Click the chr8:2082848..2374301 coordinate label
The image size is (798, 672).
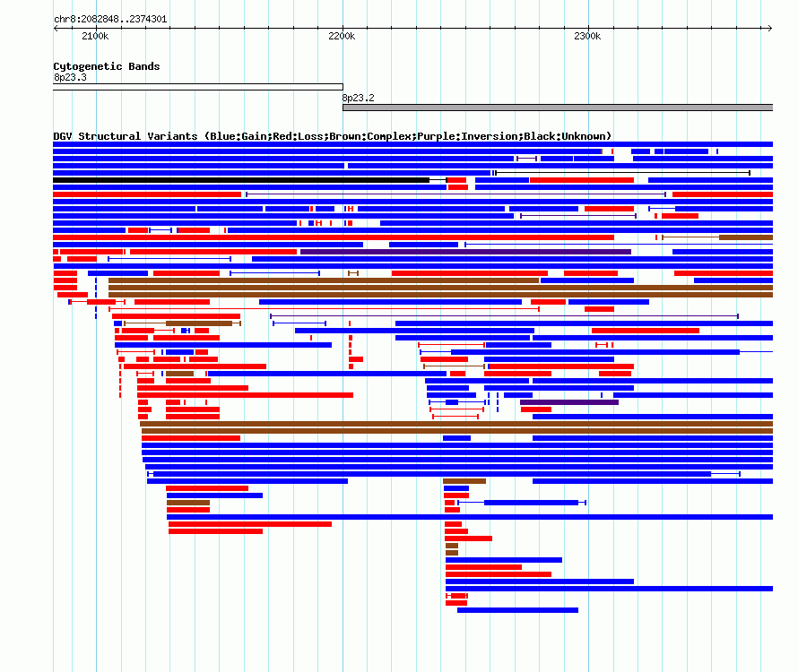[x=110, y=20]
